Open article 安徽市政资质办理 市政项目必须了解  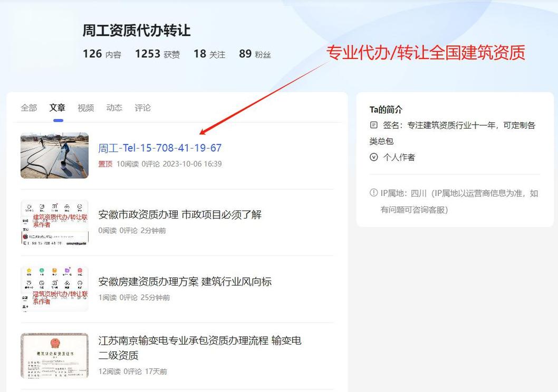(x=180, y=214)
